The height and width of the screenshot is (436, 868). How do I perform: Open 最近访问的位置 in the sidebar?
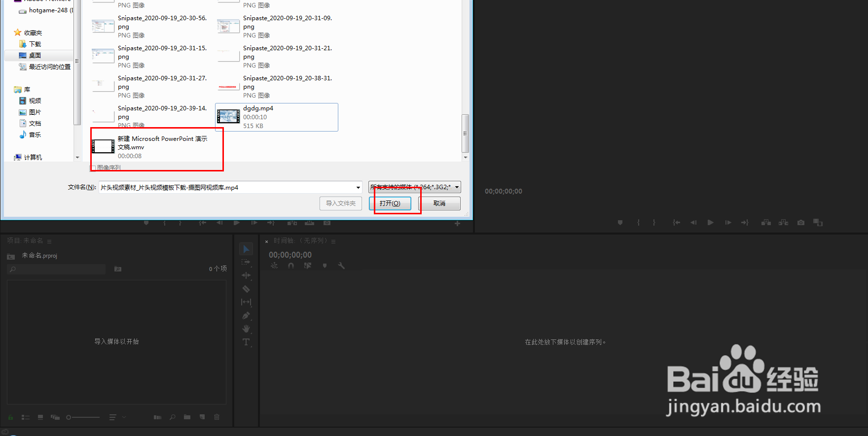(44, 67)
